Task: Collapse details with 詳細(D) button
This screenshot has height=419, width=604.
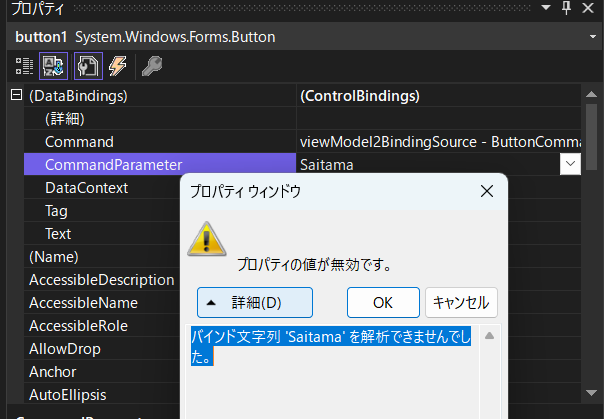Action: 255,303
